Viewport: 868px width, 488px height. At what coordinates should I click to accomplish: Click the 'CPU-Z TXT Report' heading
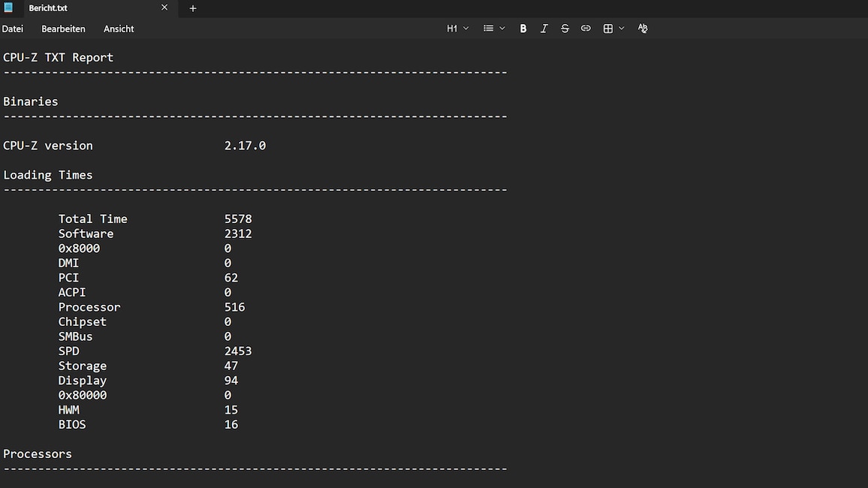pyautogui.click(x=58, y=58)
